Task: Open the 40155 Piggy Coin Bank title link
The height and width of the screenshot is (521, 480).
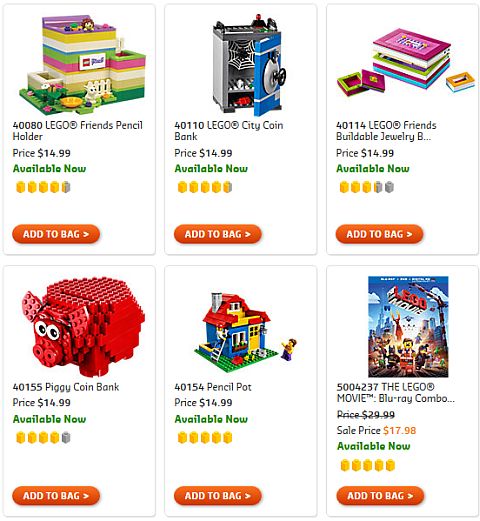Action: pos(66,387)
